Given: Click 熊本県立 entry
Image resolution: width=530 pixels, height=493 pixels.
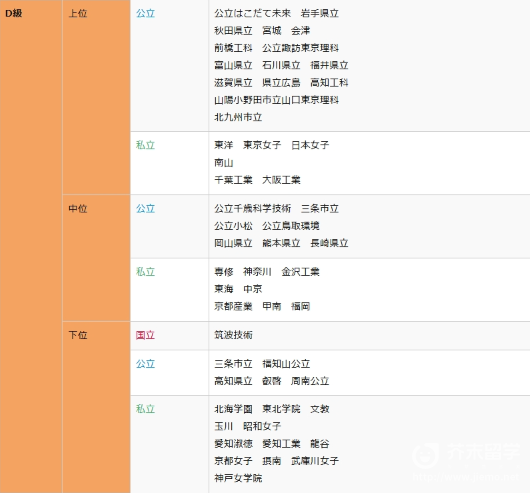Looking at the screenshot, I should click(x=281, y=243).
